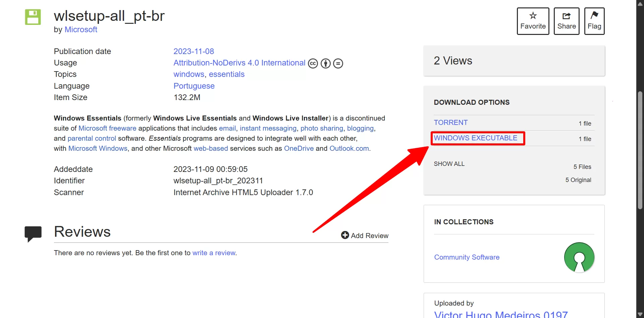
Task: Follow the Microsoft freeware link
Action: click(107, 128)
